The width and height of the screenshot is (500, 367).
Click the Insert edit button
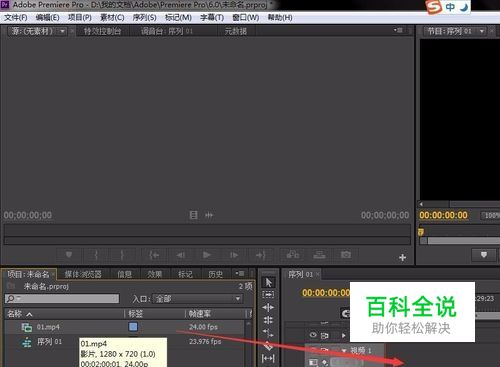point(293,255)
